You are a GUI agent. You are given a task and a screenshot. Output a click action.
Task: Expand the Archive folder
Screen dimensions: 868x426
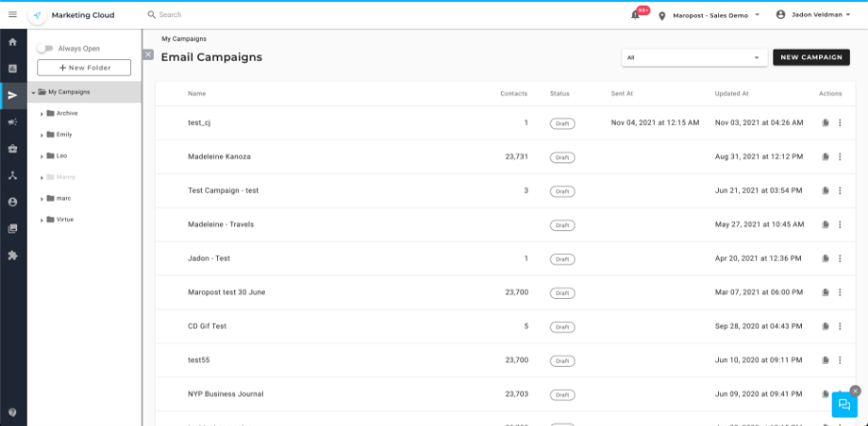42,114
